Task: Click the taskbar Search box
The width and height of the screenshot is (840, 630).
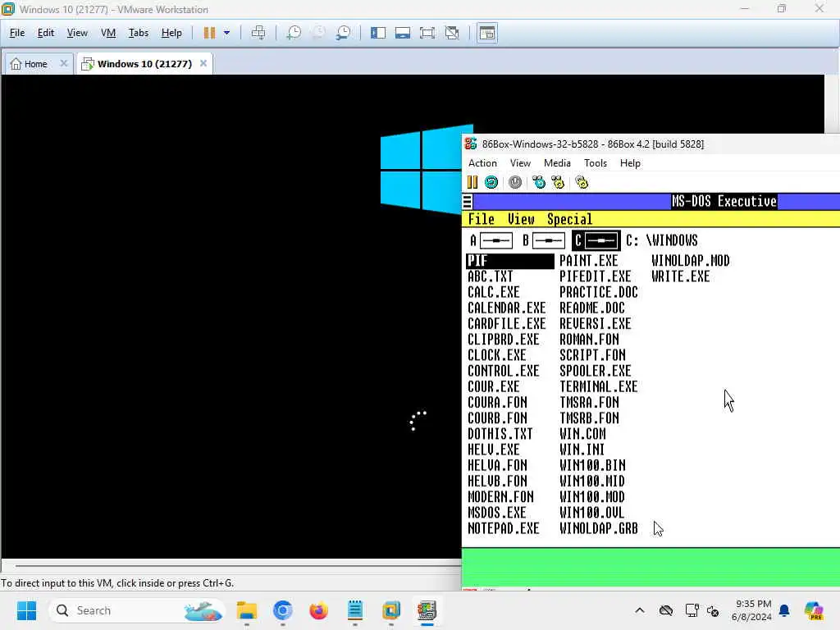Action: click(x=137, y=610)
